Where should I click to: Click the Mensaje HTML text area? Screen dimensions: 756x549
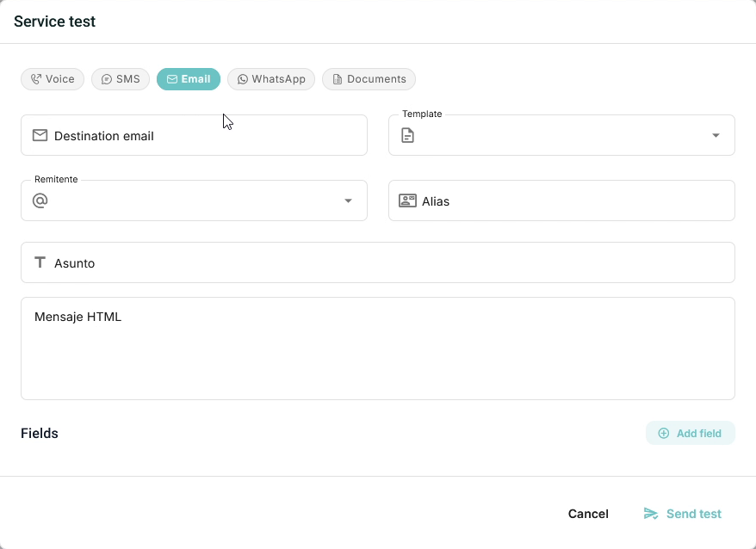(378, 349)
